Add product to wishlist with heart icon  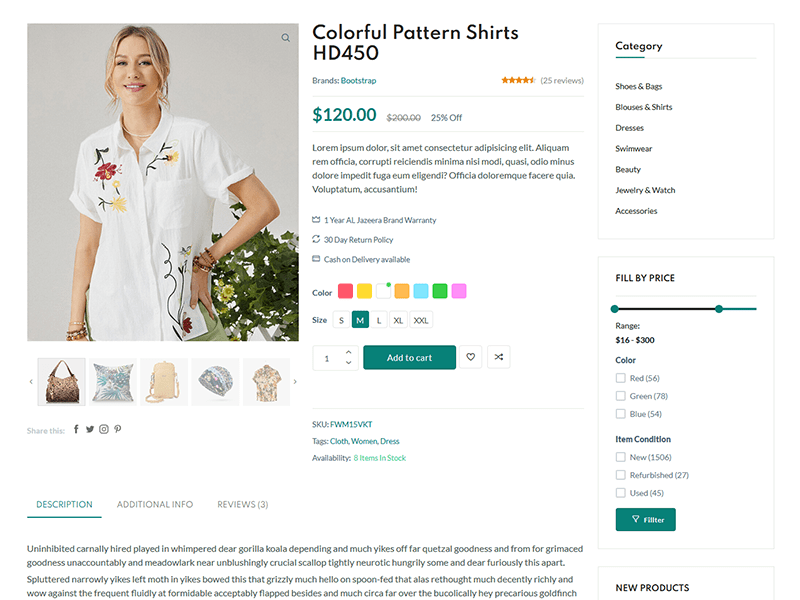pyautogui.click(x=471, y=357)
